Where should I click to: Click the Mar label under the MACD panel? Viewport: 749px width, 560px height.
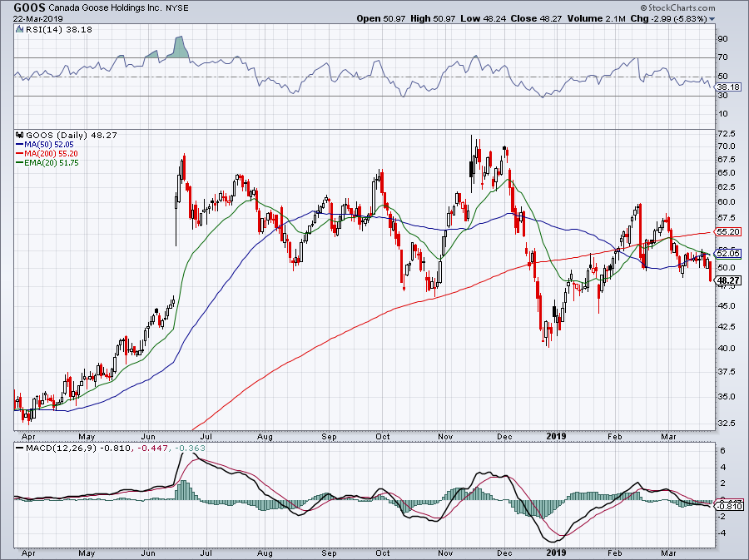(668, 553)
